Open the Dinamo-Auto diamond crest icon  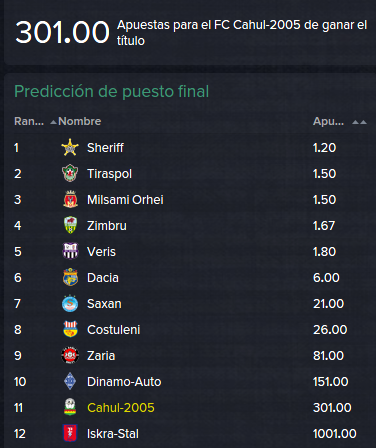[70, 381]
